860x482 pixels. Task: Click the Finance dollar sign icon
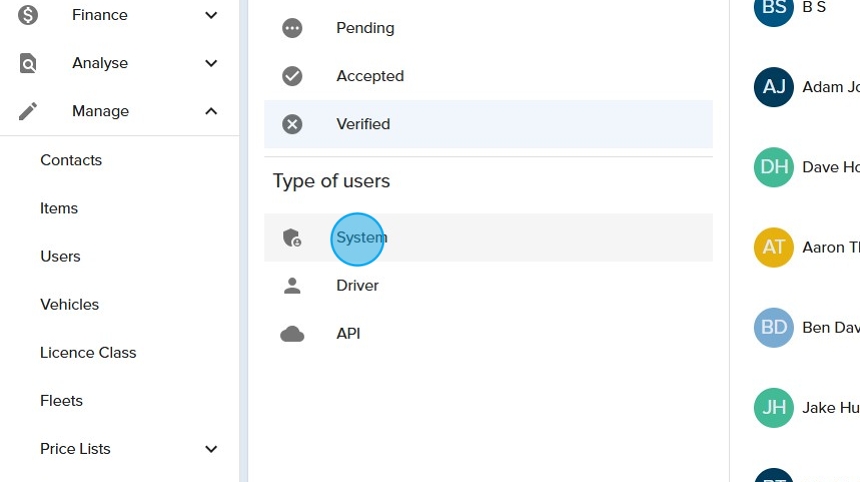28,15
